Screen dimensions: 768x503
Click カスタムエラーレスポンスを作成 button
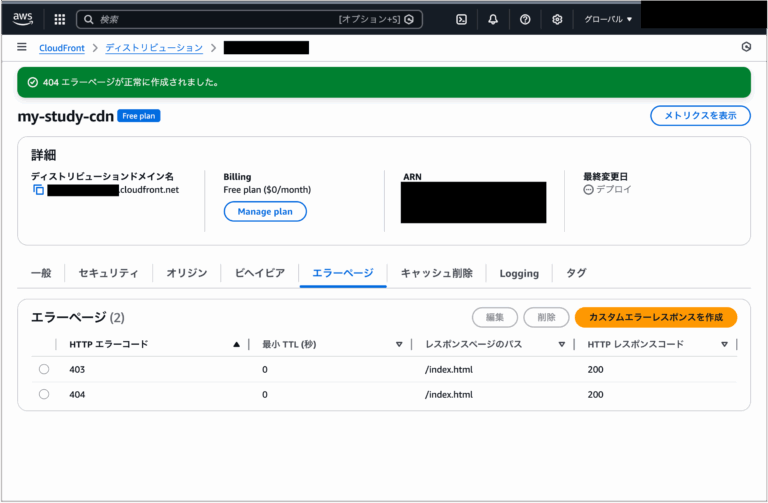pos(655,317)
